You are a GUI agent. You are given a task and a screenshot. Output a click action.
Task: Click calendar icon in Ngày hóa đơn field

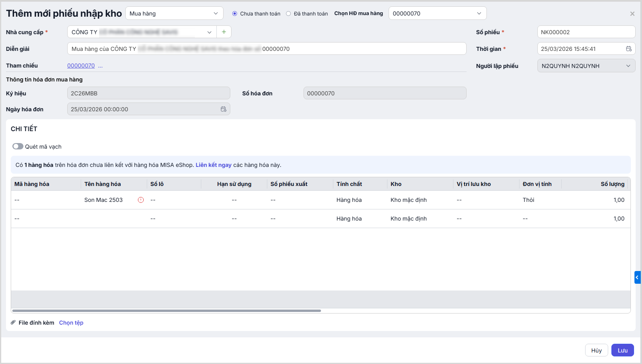pyautogui.click(x=224, y=109)
